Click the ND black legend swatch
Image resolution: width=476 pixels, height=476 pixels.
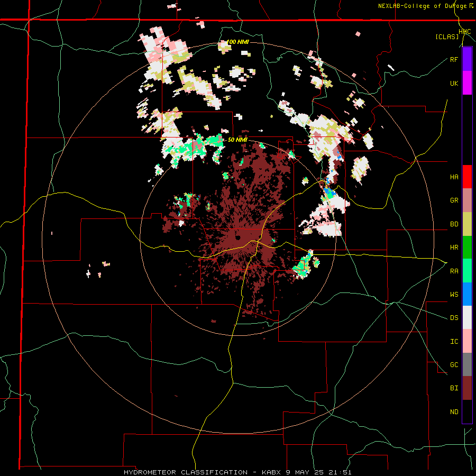click(467, 411)
